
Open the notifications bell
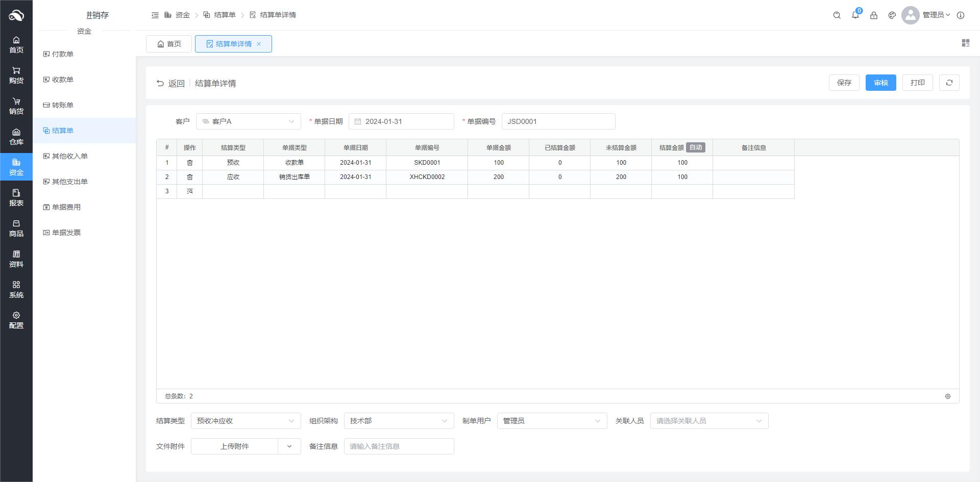[855, 15]
